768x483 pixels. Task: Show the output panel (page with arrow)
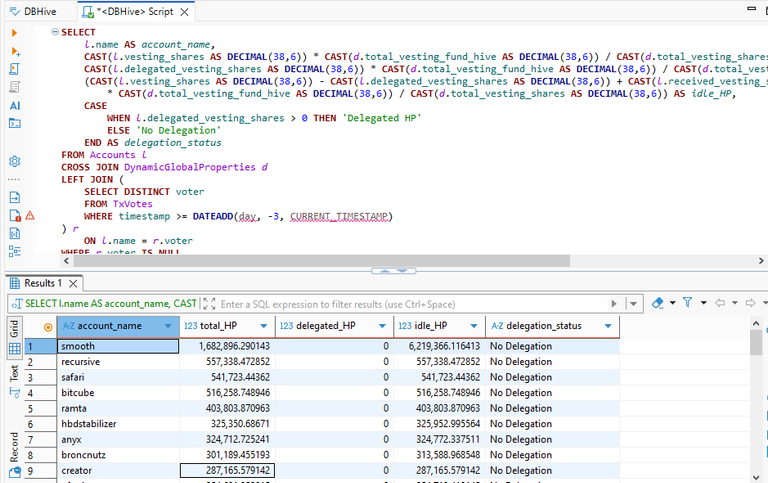[x=15, y=197]
